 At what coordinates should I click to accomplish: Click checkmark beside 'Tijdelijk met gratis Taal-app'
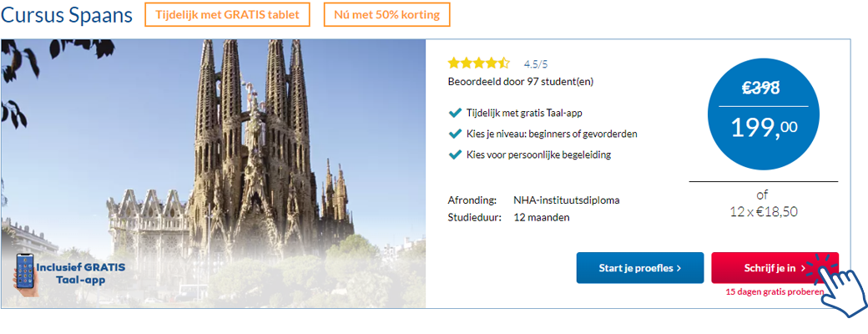click(455, 112)
